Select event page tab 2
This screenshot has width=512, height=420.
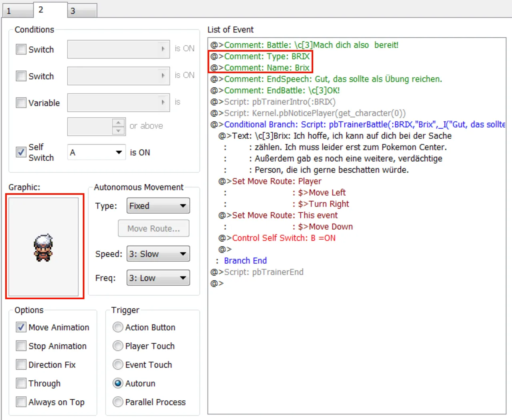click(x=50, y=10)
